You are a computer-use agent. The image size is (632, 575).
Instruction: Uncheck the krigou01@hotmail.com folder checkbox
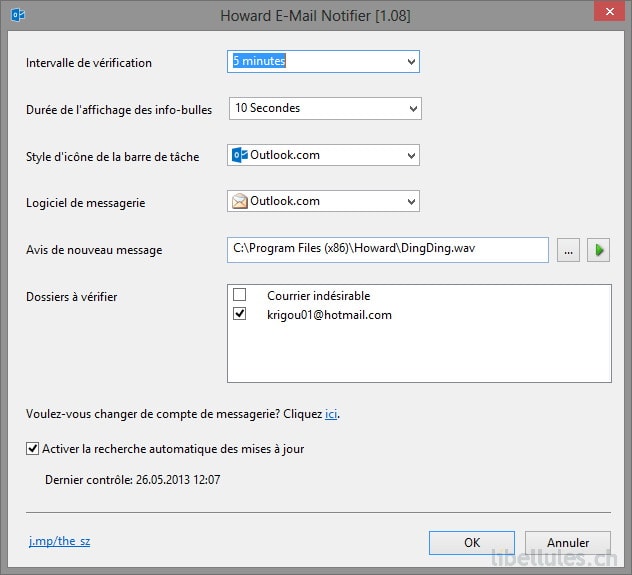(x=239, y=313)
